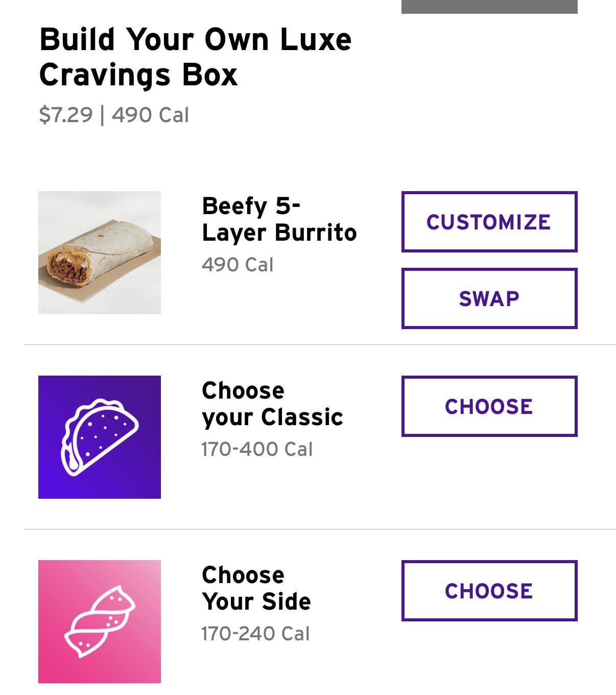Click the purple taco icon
616x695 pixels.
100,437
